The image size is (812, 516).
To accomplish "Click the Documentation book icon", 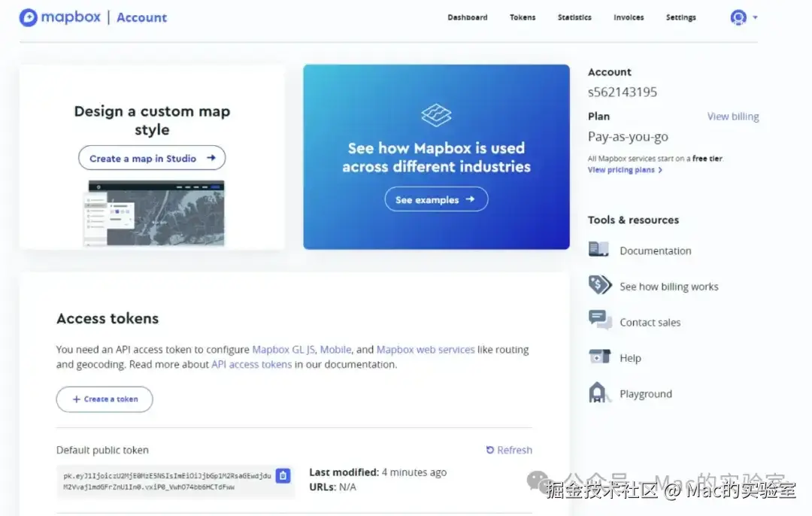I will click(598, 249).
